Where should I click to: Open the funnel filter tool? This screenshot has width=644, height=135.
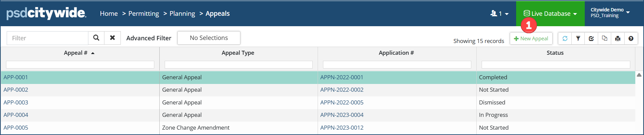[578, 39]
